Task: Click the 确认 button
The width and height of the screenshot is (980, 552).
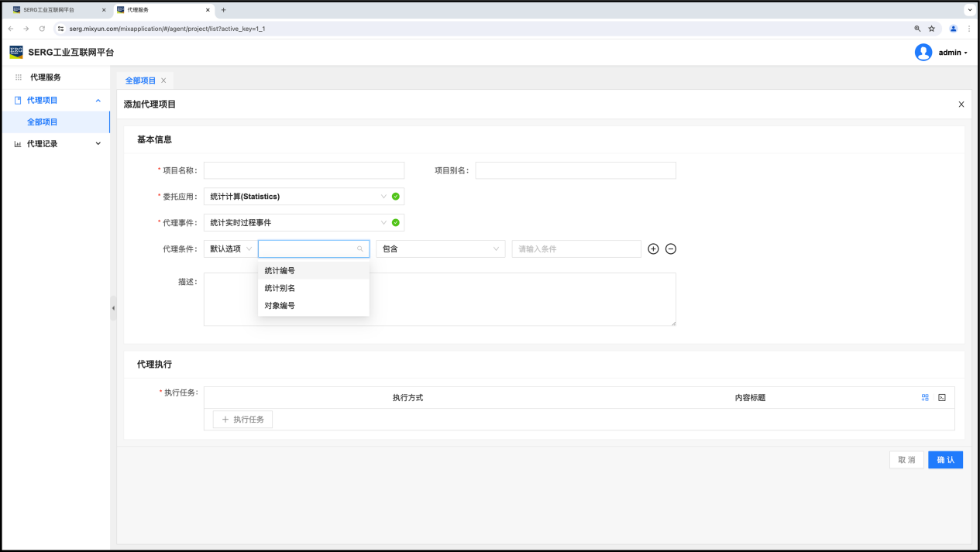Action: tap(945, 460)
